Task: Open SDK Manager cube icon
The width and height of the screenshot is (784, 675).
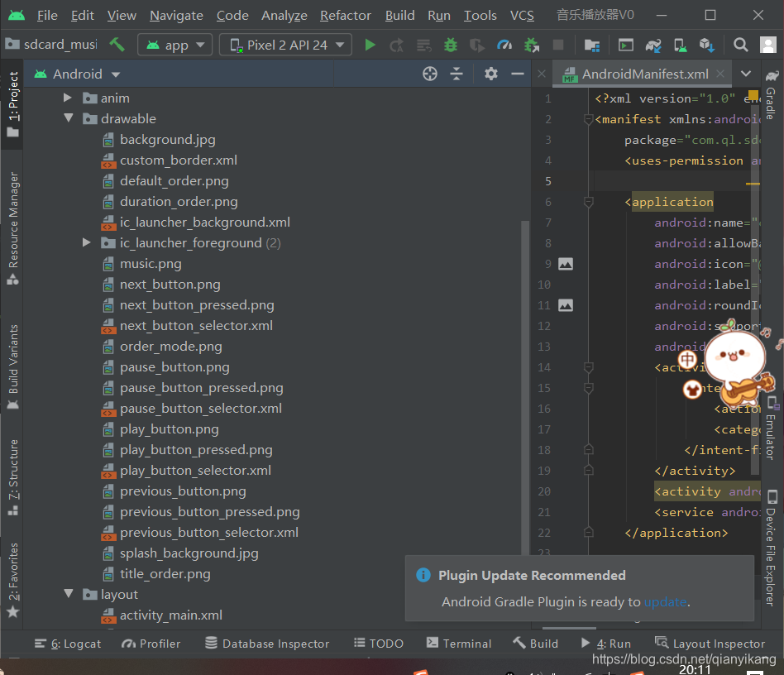Action: 707,45
